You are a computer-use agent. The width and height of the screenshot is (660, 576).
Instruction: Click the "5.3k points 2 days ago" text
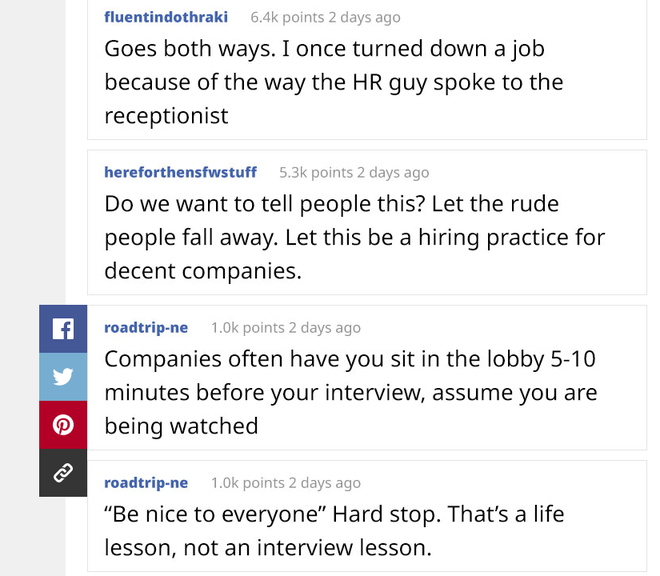pos(354,172)
